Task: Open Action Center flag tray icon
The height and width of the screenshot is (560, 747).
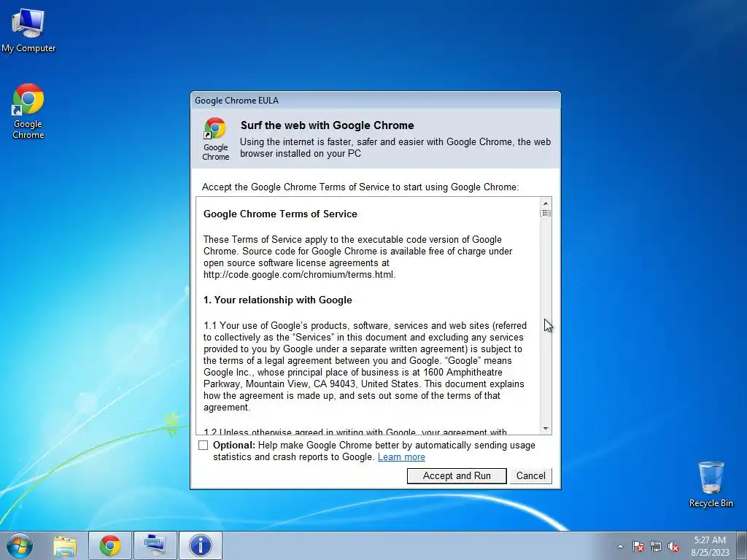Action: 638,546
